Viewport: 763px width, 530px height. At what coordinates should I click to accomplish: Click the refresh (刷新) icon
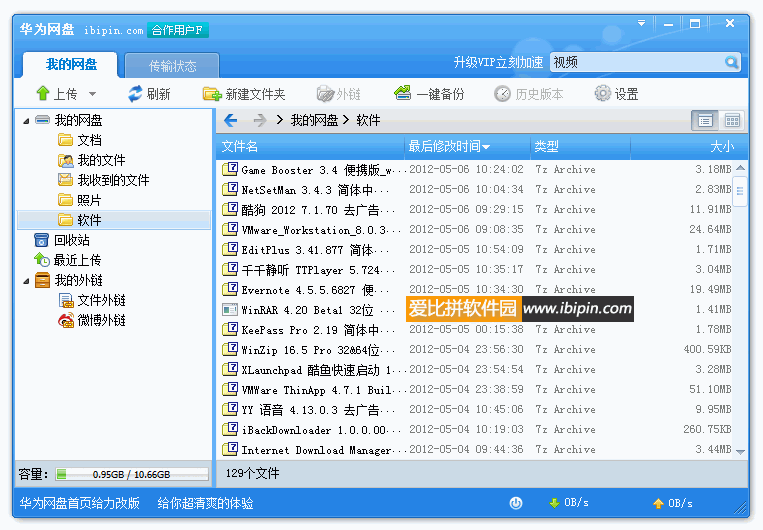click(135, 93)
